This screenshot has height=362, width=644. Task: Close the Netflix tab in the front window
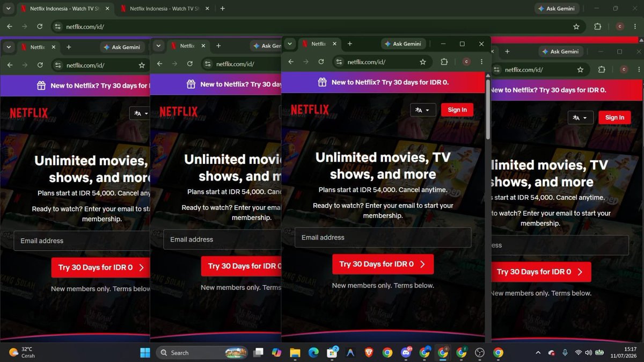click(x=334, y=44)
